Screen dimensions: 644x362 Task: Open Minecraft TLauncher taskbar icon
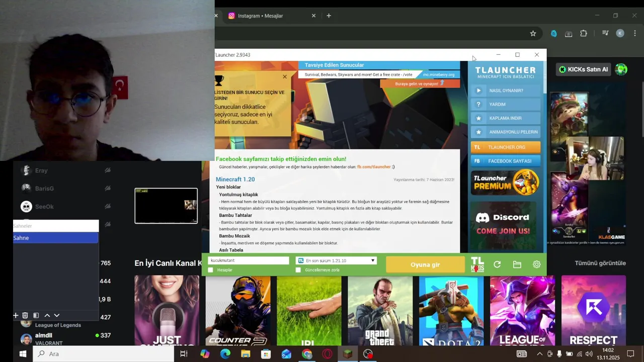pyautogui.click(x=348, y=354)
